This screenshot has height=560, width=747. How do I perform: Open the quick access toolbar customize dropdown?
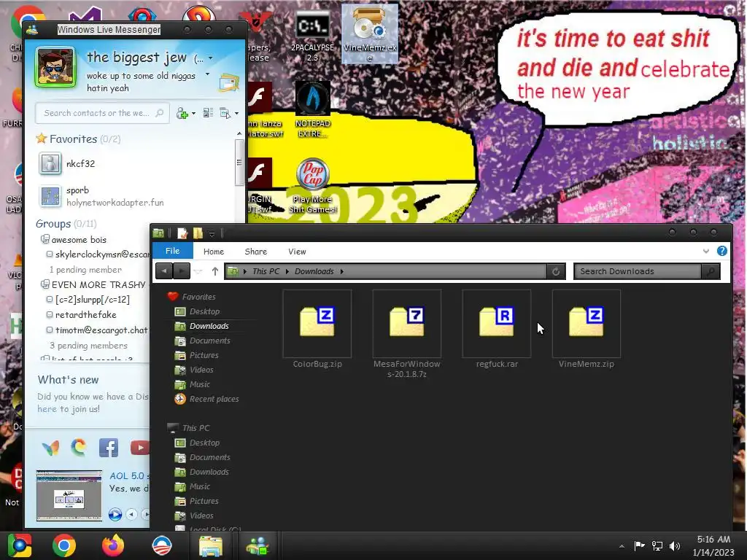tap(212, 233)
